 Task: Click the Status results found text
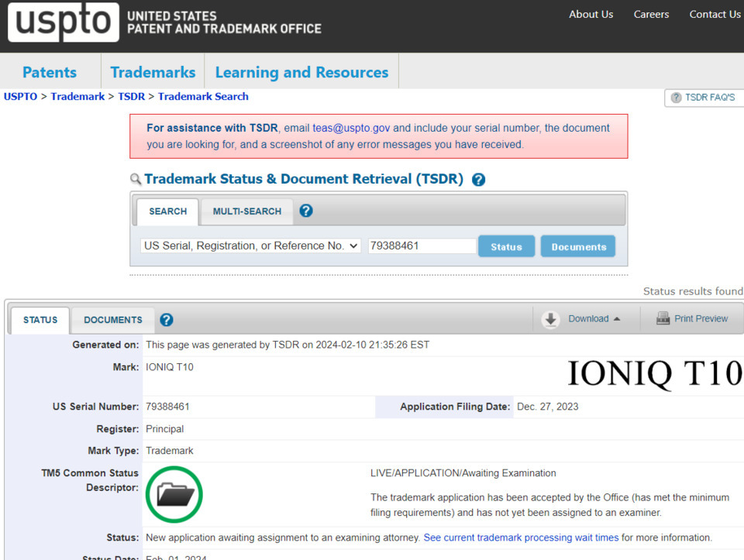pos(693,291)
